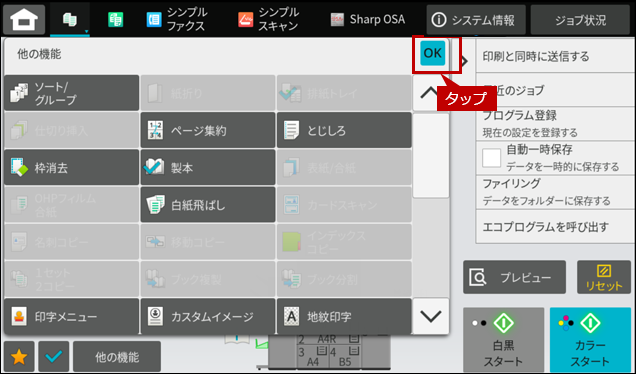Select the 地紋印字 pattern print function
Image resolution: width=636 pixels, height=374 pixels.
click(344, 316)
